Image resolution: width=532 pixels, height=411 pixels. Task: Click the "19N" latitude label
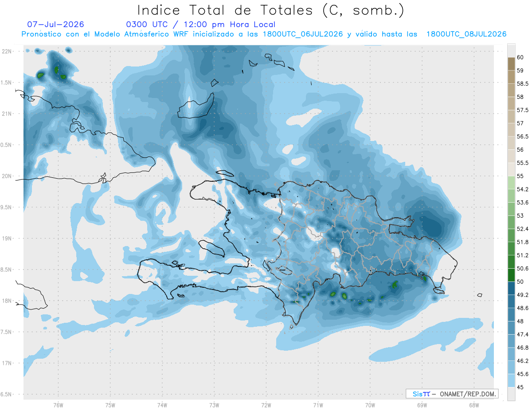tap(7, 239)
